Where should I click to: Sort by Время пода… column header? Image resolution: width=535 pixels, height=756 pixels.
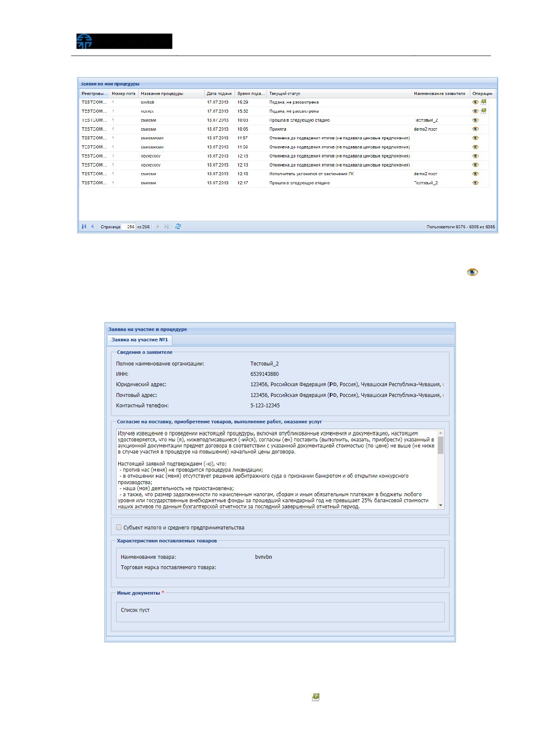[x=250, y=94]
